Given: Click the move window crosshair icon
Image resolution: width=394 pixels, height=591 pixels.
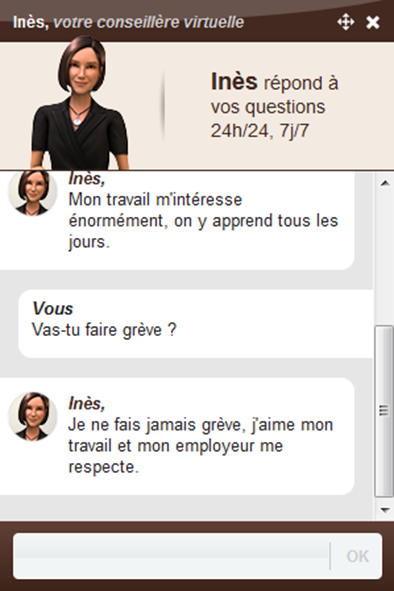Looking at the screenshot, I should (345, 22).
